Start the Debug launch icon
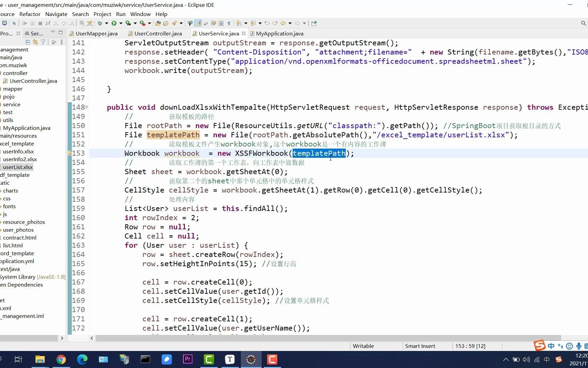Image resolution: width=588 pixels, height=368 pixels. coord(100,23)
